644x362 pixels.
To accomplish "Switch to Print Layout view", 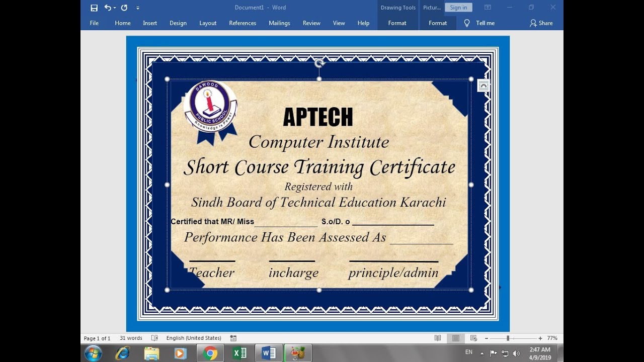I will click(455, 338).
